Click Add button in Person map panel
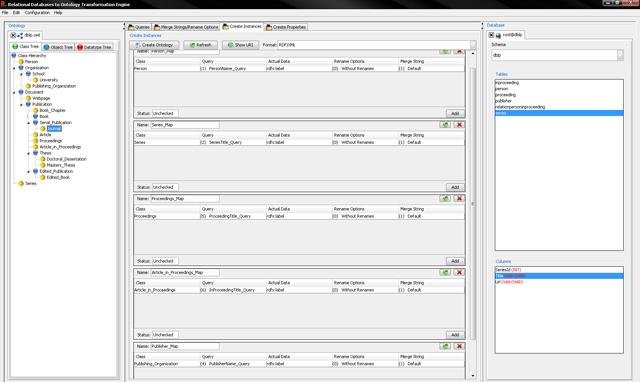640x382 pixels. pos(455,113)
